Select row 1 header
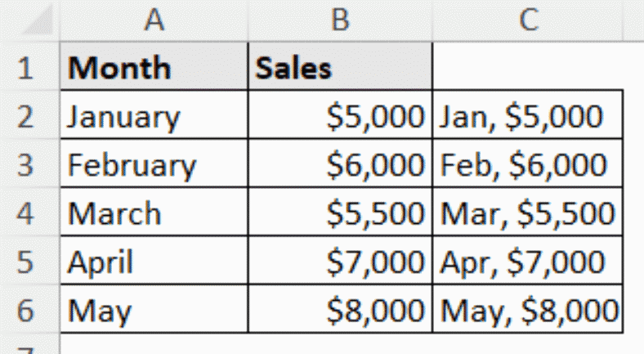The image size is (644, 354). click(x=26, y=68)
